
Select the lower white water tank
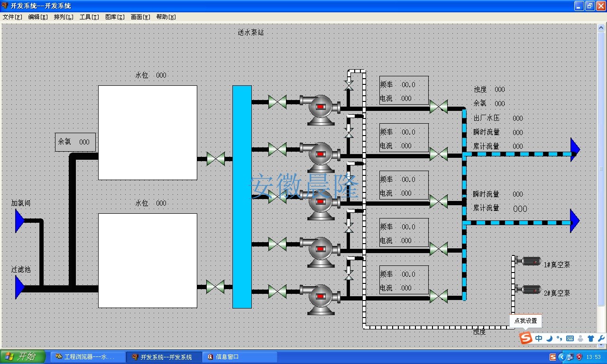(x=147, y=261)
